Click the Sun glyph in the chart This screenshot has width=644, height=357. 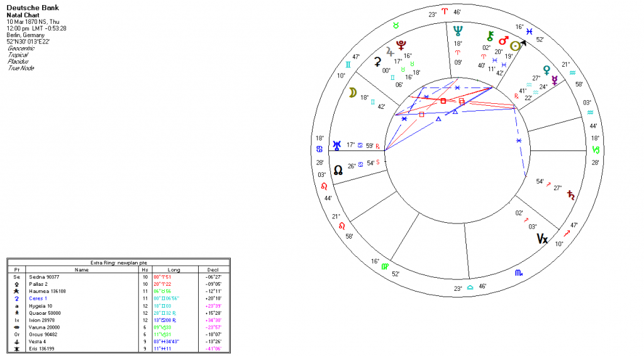(515, 46)
